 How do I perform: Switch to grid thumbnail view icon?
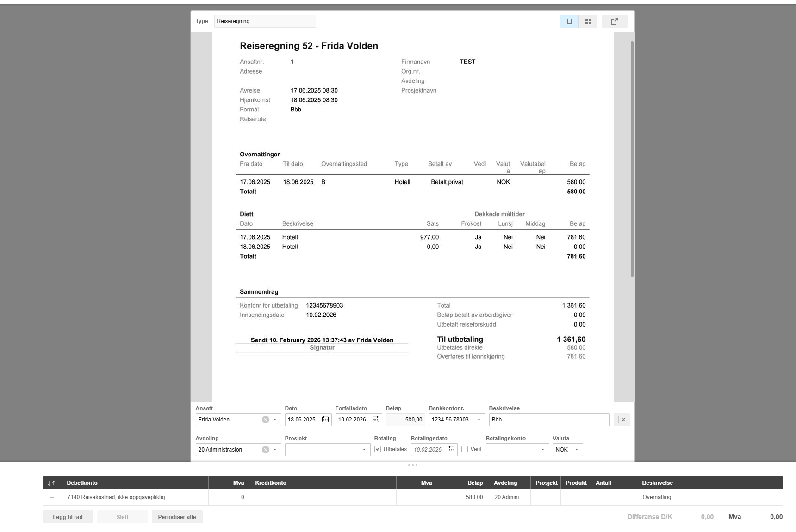click(x=588, y=21)
